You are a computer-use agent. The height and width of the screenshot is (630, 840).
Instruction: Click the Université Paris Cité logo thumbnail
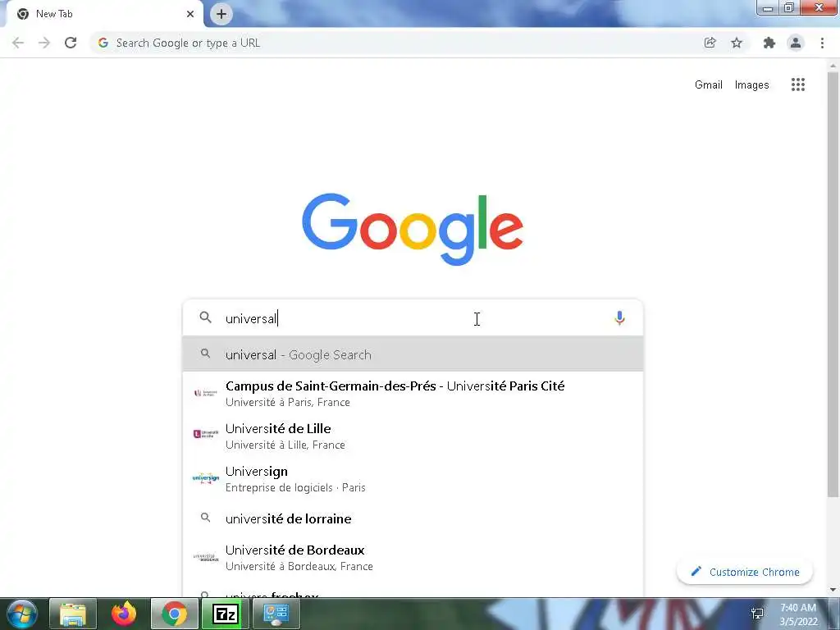(x=206, y=393)
